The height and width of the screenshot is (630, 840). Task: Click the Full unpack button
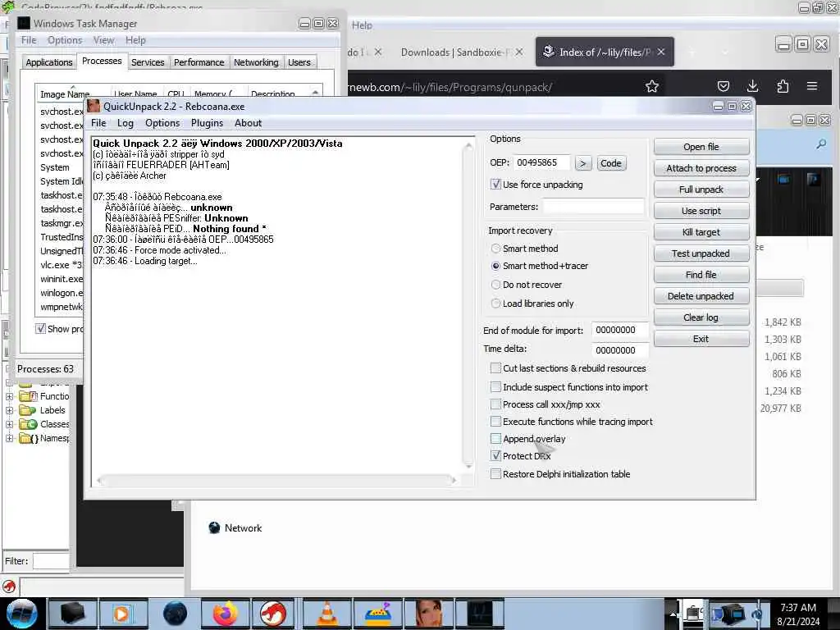pyautogui.click(x=701, y=189)
